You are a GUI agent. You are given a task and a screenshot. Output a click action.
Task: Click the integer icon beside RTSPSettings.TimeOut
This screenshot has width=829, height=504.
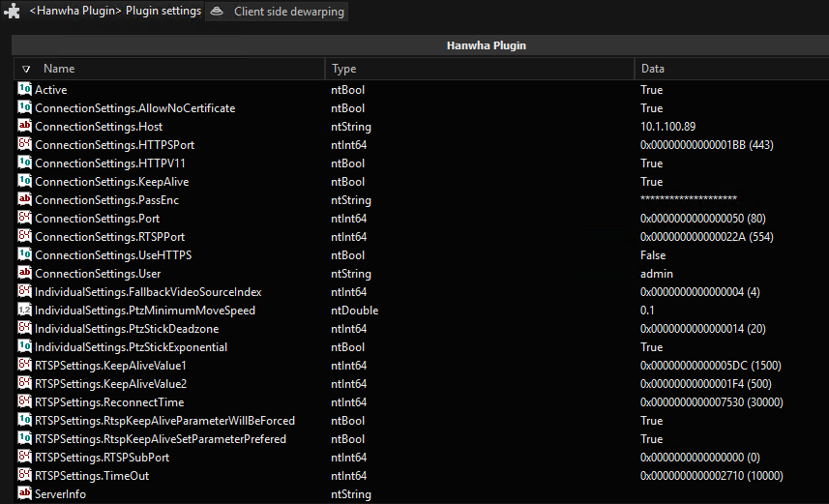click(x=25, y=475)
